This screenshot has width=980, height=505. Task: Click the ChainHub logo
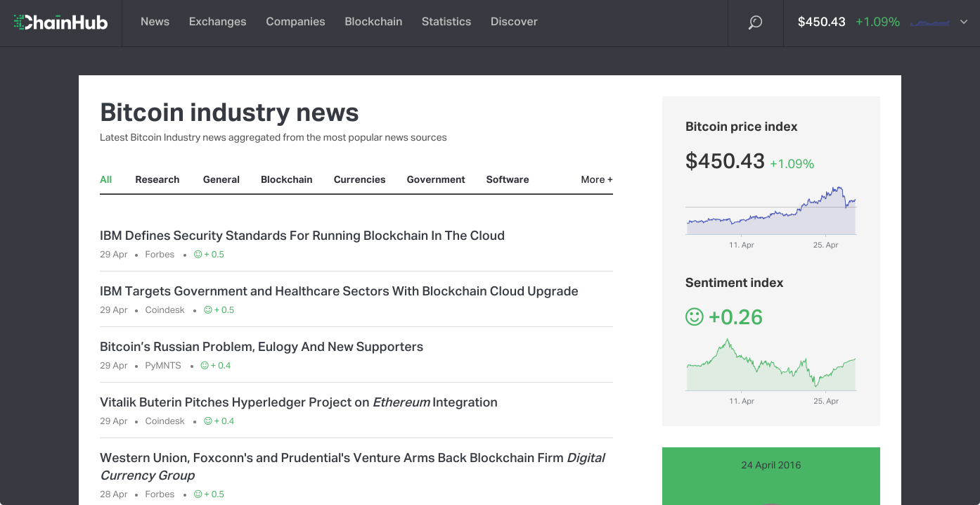[x=61, y=23]
